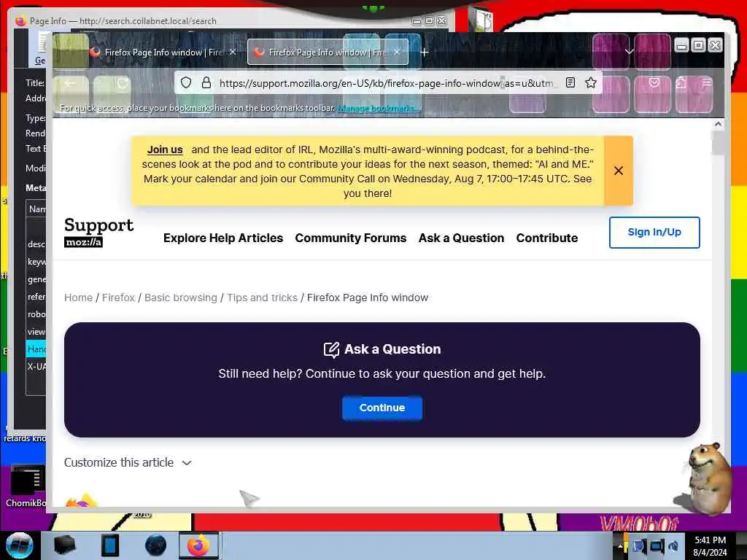Open the black box taskbar icon
Image resolution: width=747 pixels, height=560 pixels.
65,545
